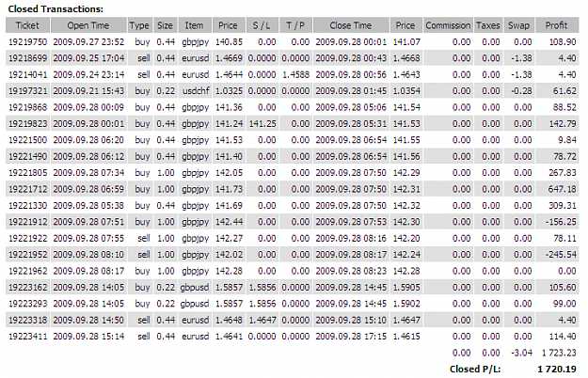The width and height of the screenshot is (588, 378).
Task: Select ticket number 19223162
Action: [27, 288]
